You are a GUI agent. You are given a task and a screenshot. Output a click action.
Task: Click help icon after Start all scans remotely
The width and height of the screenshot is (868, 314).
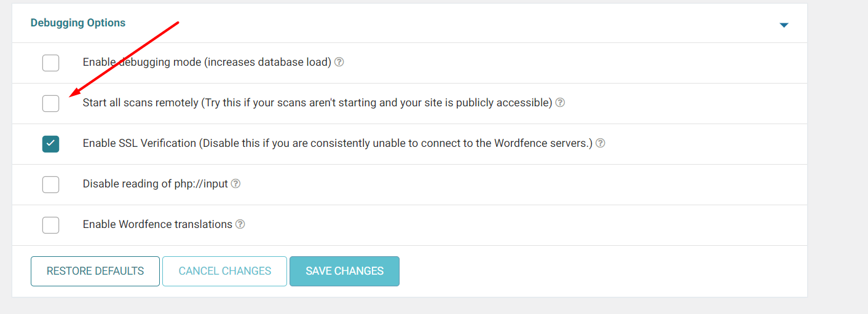coord(560,103)
